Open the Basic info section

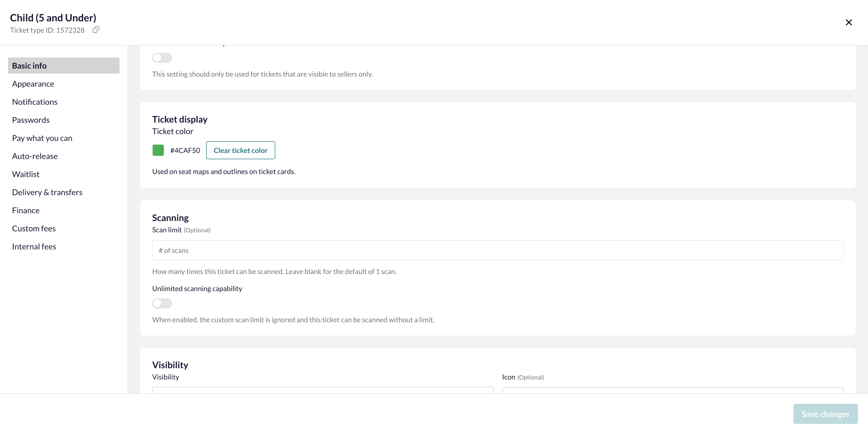64,65
